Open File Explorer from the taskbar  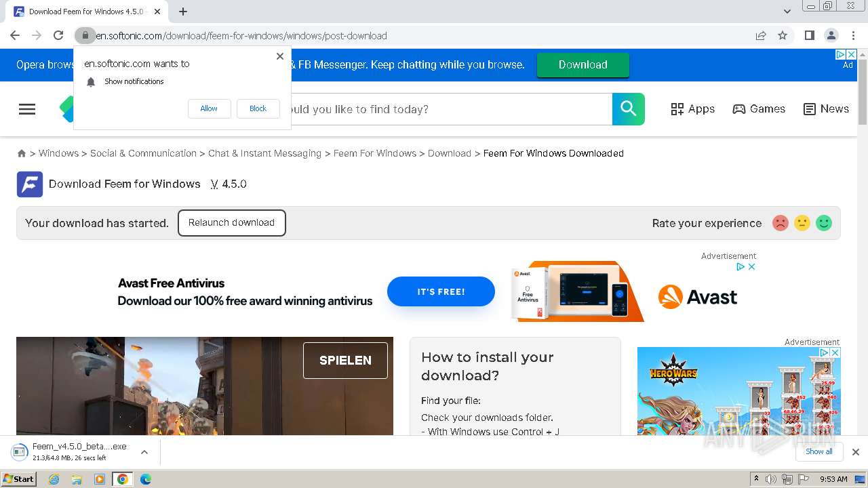click(x=77, y=479)
